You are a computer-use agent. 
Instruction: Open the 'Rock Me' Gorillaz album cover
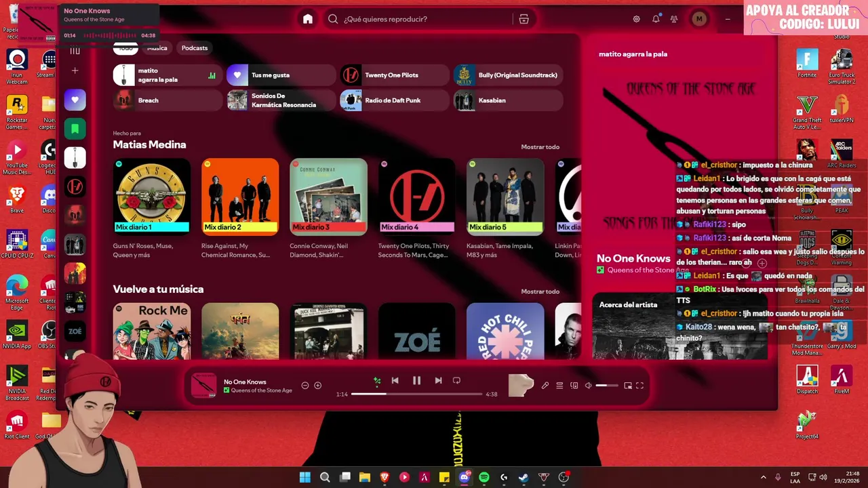click(152, 331)
